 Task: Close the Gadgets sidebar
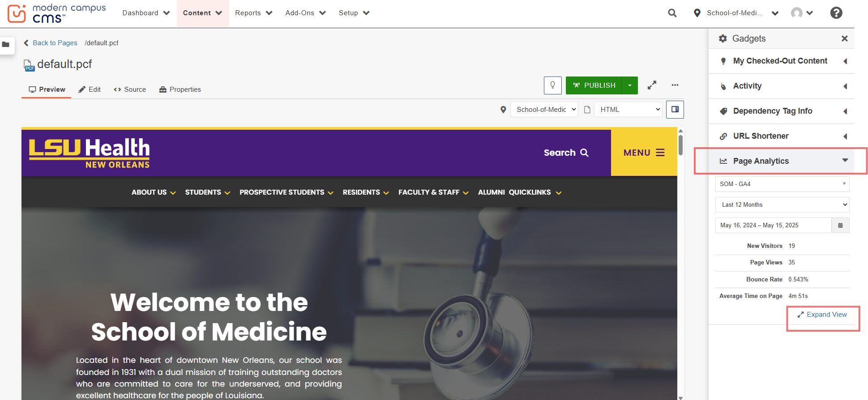[844, 38]
